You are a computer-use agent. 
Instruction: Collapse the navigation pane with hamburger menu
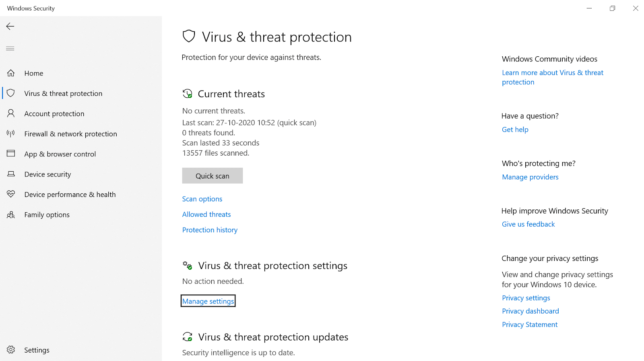coord(10,48)
